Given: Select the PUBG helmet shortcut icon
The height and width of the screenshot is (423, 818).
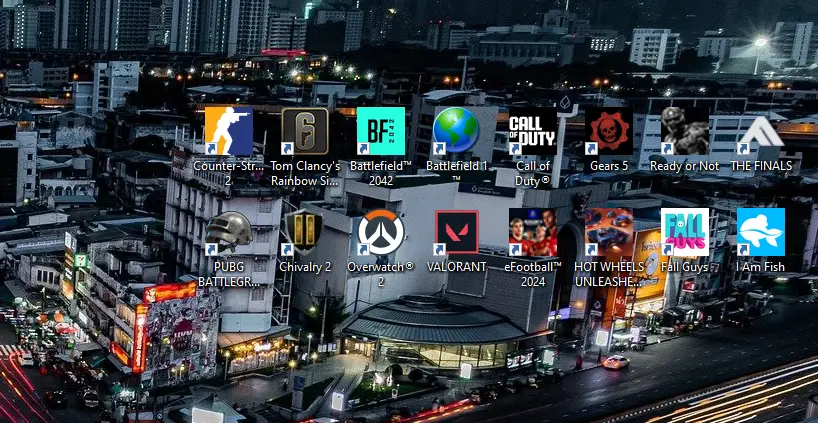Looking at the screenshot, I should pos(228,232).
